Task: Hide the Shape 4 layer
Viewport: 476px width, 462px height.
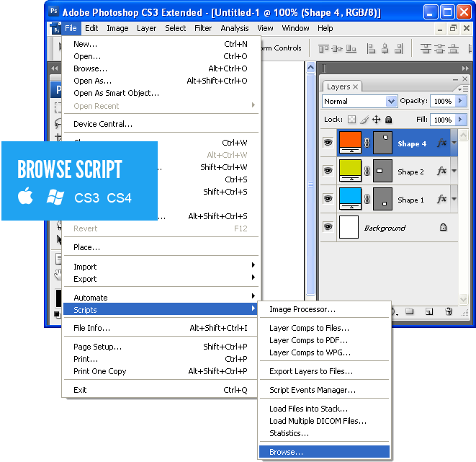Action: pos(328,143)
